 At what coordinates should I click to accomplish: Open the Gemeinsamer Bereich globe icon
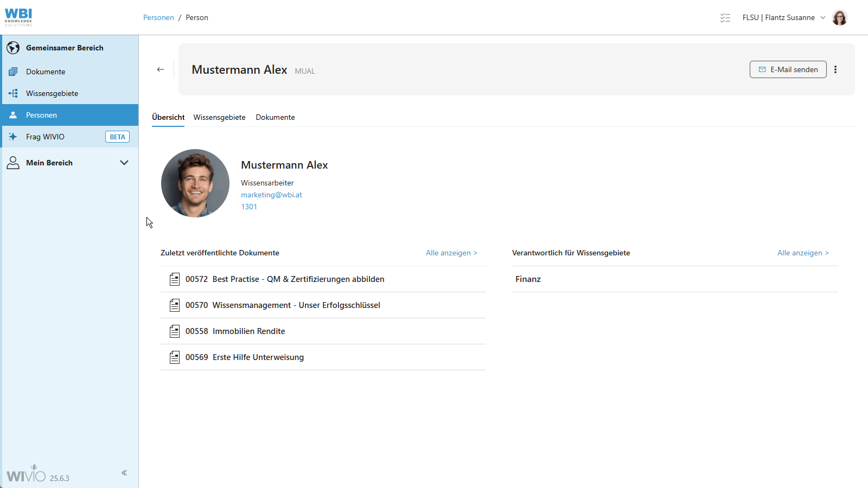tap(13, 48)
